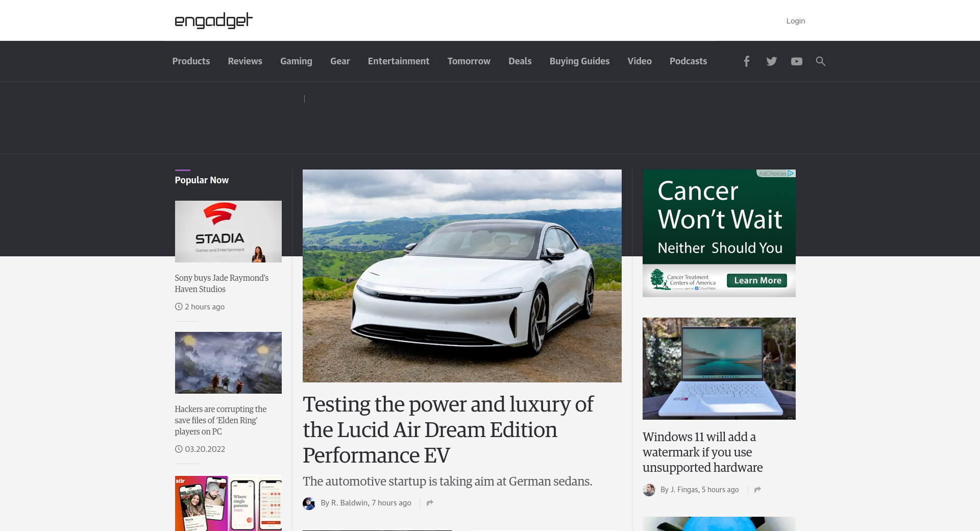Screen dimensions: 980x531
Task: Open Engadget's Twitter page icon
Action: pos(771,61)
